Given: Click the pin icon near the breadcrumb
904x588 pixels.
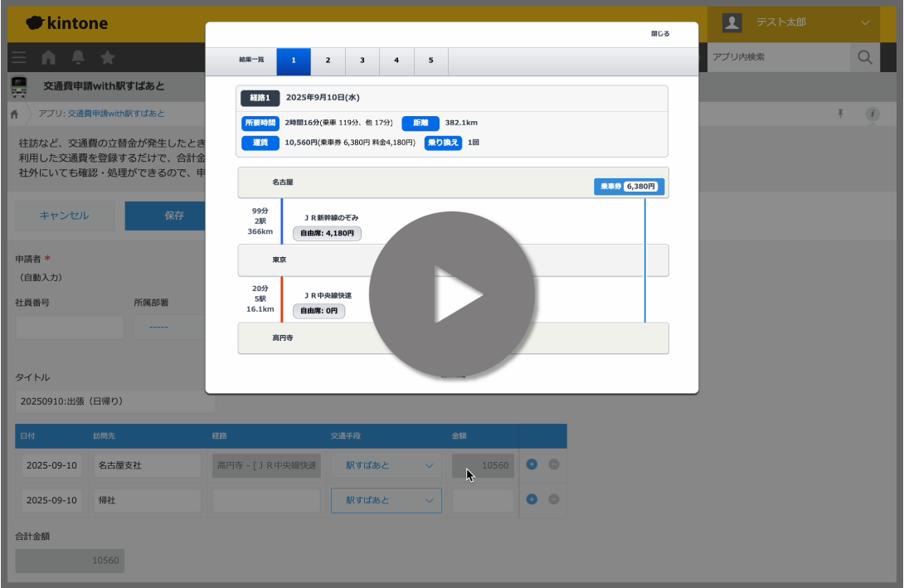Looking at the screenshot, I should (841, 114).
